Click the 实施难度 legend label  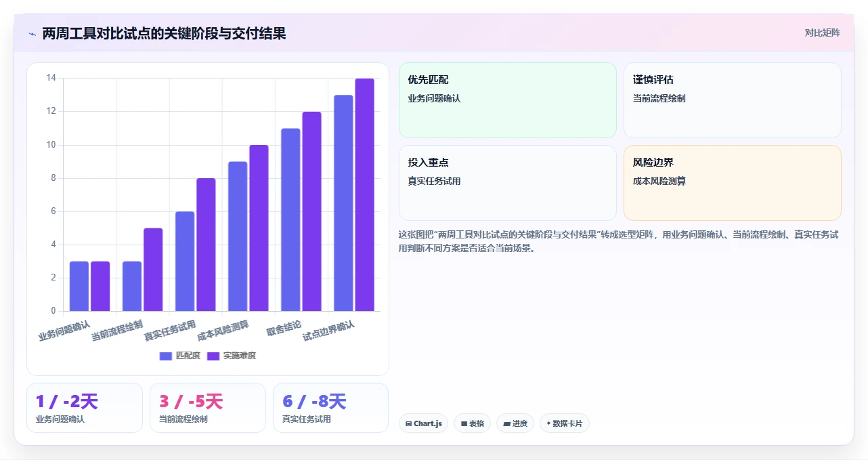click(240, 356)
